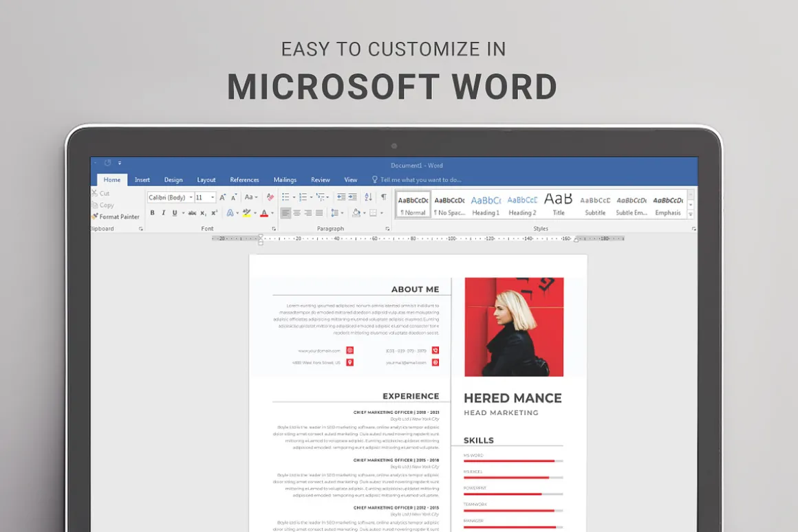The width and height of the screenshot is (798, 532).
Task: Click Decrease Indent icon
Action: pyautogui.click(x=341, y=197)
